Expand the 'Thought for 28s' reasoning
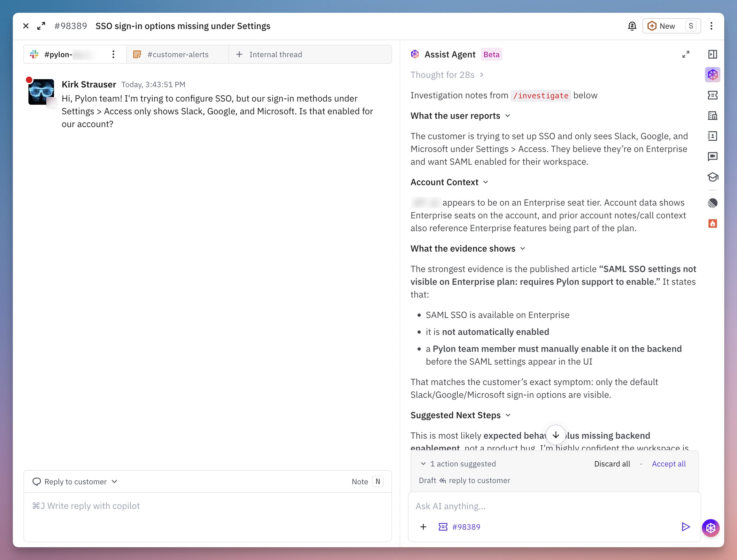The width and height of the screenshot is (737, 560). (x=447, y=75)
